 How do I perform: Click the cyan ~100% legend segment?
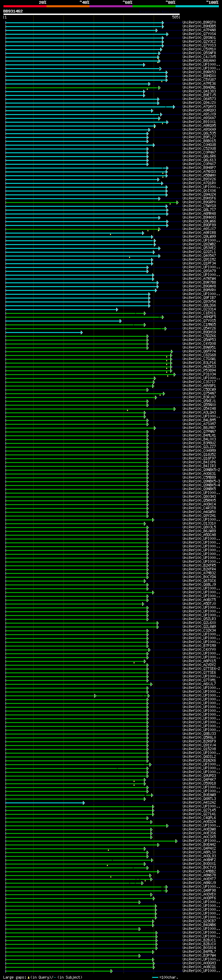pyautogui.click(x=197, y=6)
